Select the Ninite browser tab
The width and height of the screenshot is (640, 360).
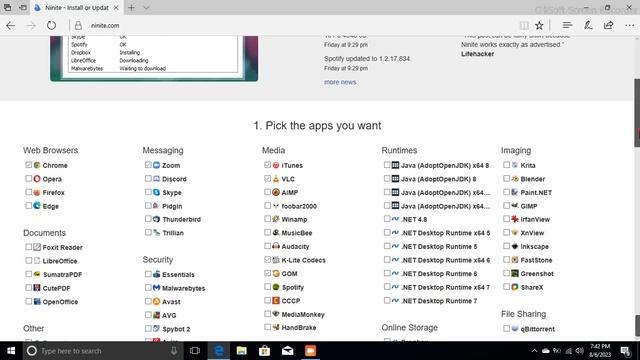[77, 8]
